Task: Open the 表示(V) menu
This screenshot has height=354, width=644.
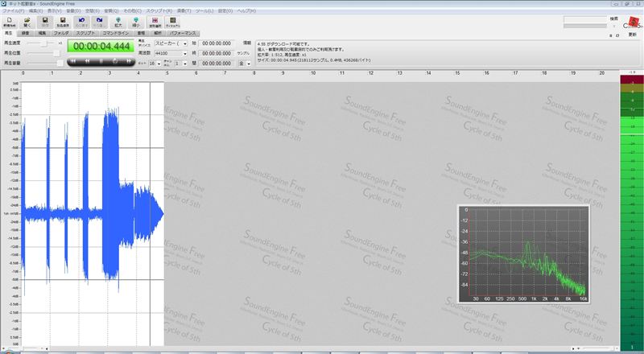Action: pyautogui.click(x=54, y=11)
